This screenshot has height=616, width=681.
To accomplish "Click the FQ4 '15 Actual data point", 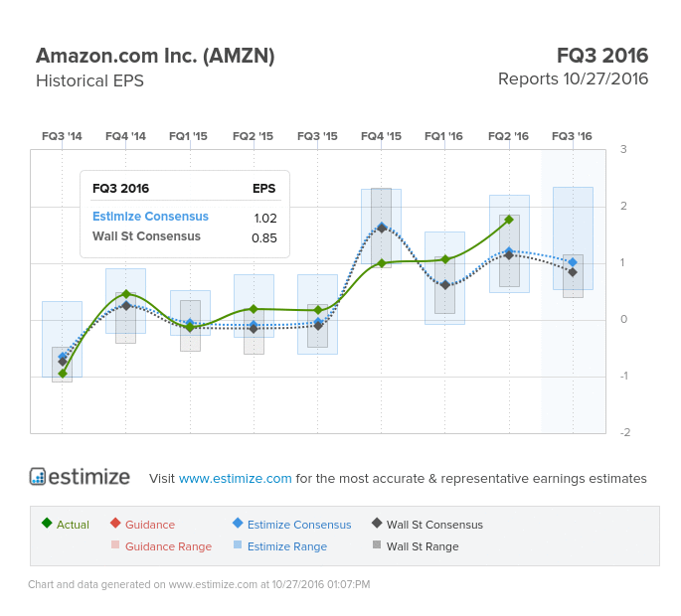I will [382, 263].
